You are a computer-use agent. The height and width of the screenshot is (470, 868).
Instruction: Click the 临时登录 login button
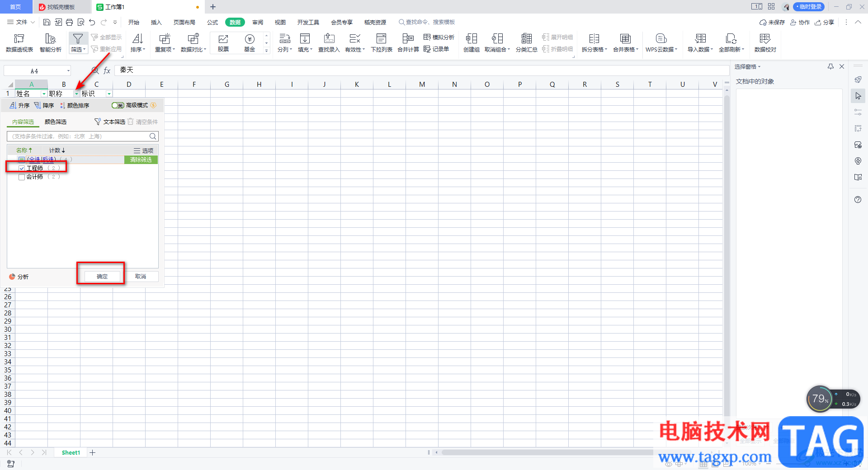pos(808,7)
